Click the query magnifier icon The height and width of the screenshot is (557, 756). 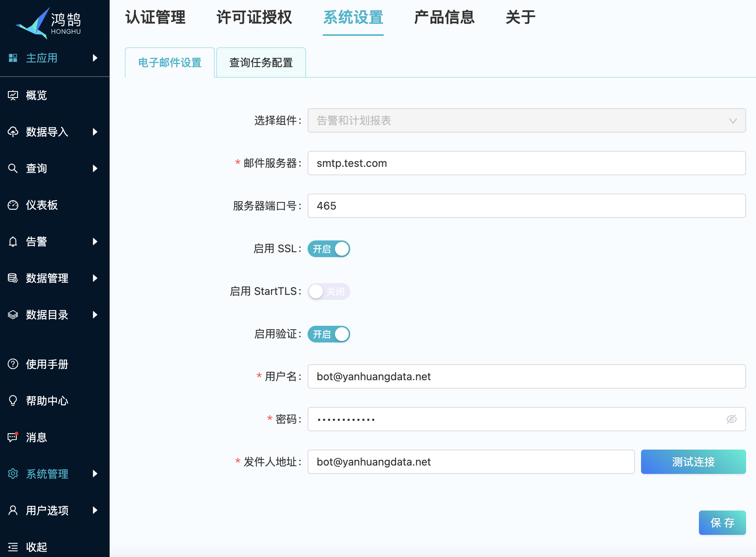click(x=13, y=168)
